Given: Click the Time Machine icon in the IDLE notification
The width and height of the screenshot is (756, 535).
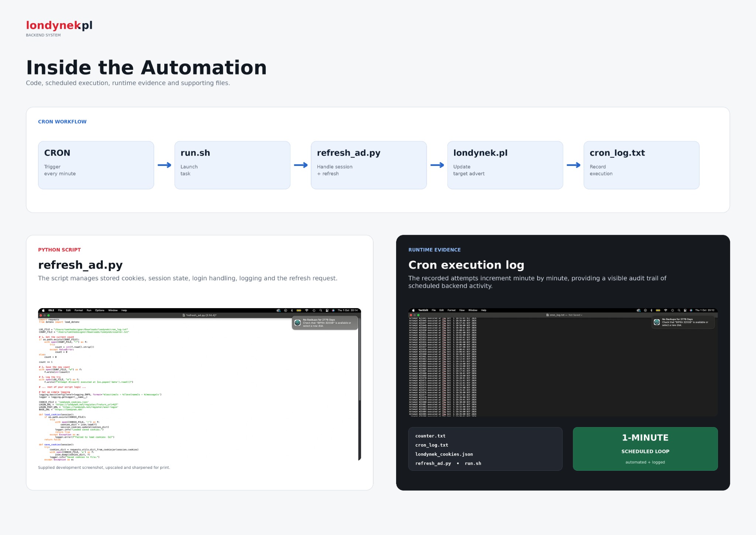Looking at the screenshot, I should (x=298, y=323).
